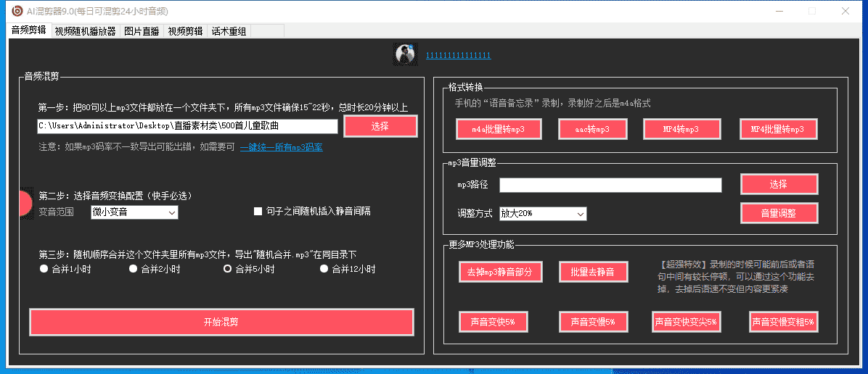Choose the 合并12小时 radio option
This screenshot has width=868, height=374.
click(324, 269)
